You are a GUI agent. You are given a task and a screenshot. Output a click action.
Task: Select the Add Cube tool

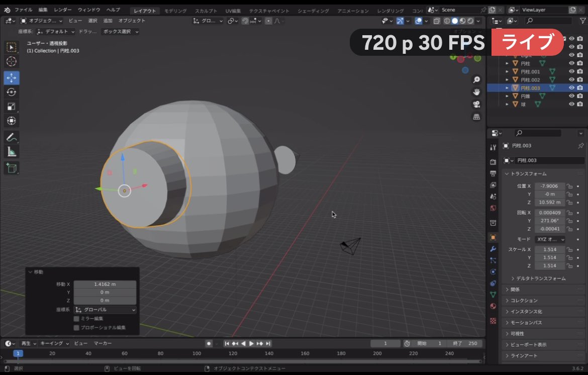coord(11,168)
